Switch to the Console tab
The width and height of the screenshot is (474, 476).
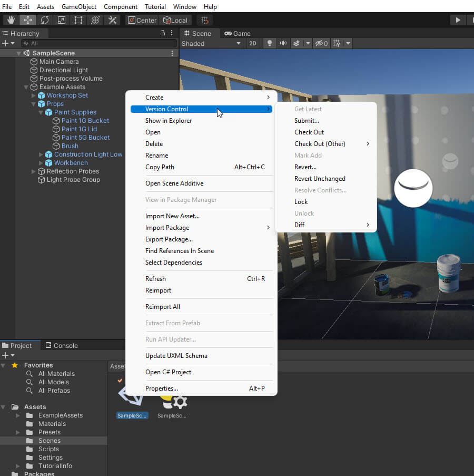(61, 346)
